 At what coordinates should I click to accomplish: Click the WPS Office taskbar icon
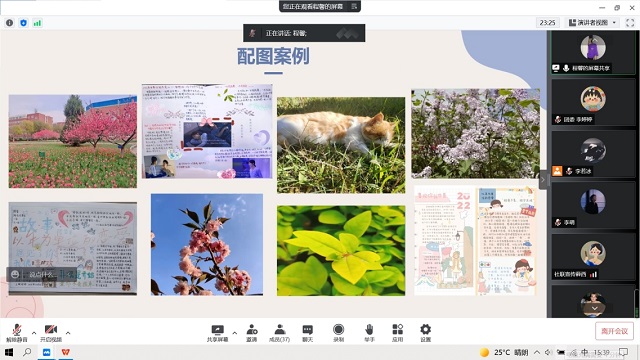(x=65, y=352)
